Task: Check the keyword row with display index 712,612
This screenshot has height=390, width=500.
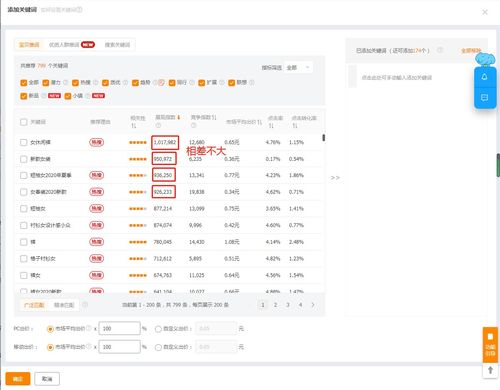Action: (24, 259)
